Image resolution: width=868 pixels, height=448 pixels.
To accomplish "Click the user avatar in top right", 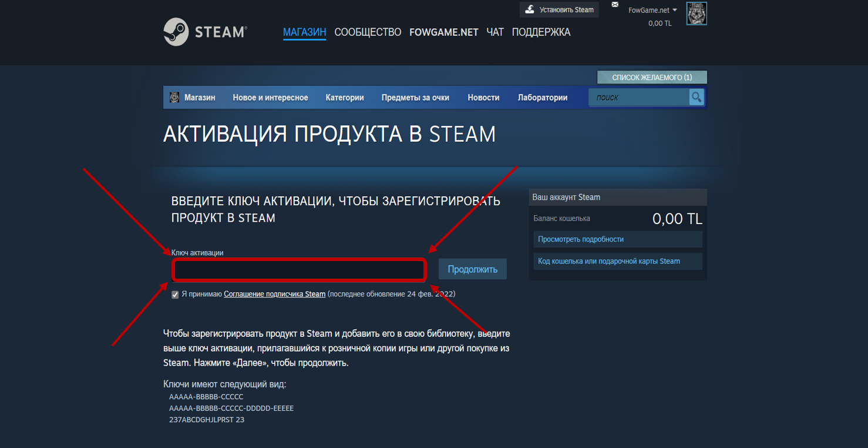I will 697,14.
